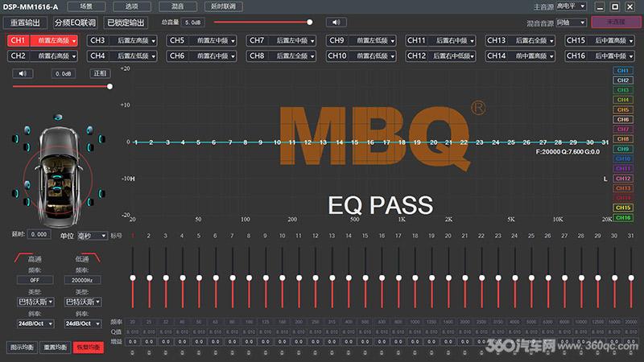Open the 主音源 main source dropdown
This screenshot has width=644, height=362.
click(571, 6)
